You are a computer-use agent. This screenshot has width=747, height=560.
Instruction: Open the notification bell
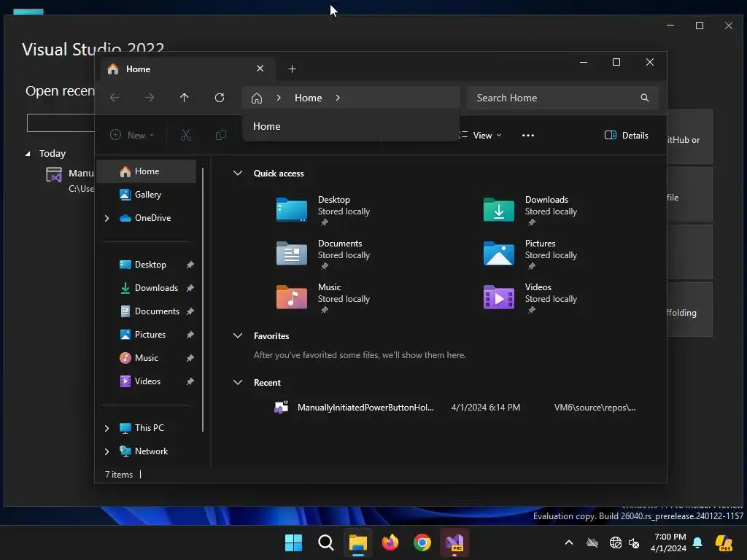[697, 542]
